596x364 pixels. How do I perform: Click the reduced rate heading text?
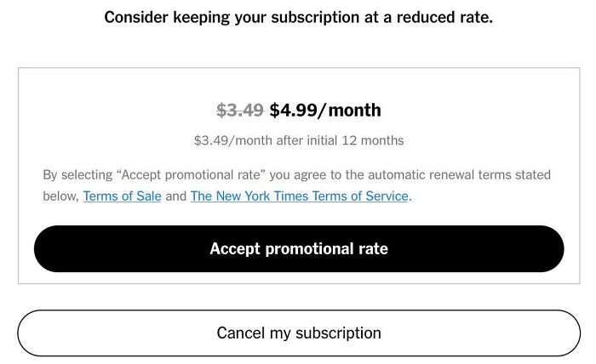point(298,18)
